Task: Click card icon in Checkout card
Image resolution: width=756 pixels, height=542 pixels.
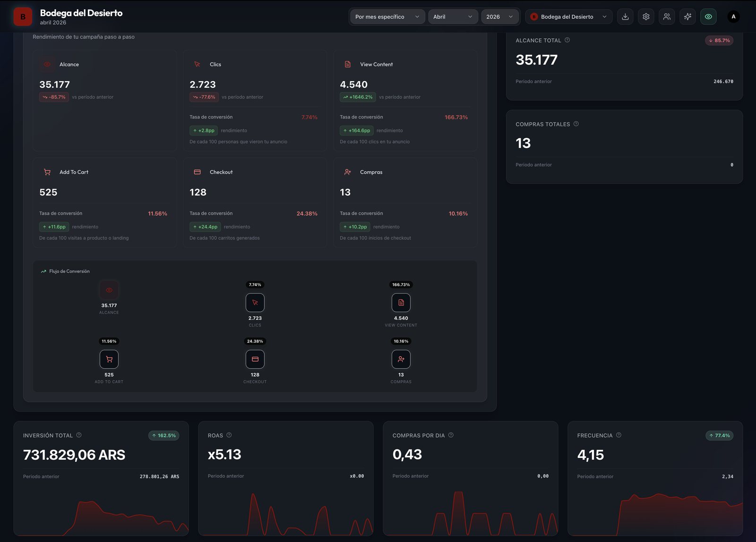Action: tap(198, 172)
